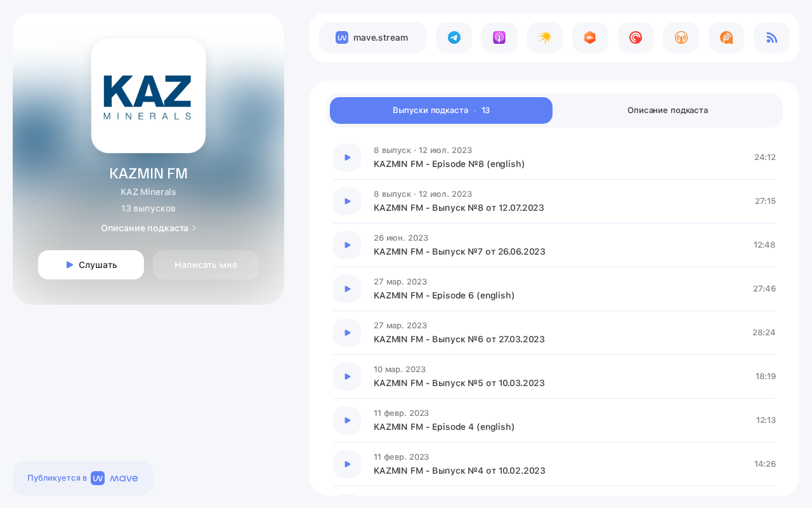The width and height of the screenshot is (812, 508).
Task: Click the 14:26 episode duration
Action: pos(765,464)
